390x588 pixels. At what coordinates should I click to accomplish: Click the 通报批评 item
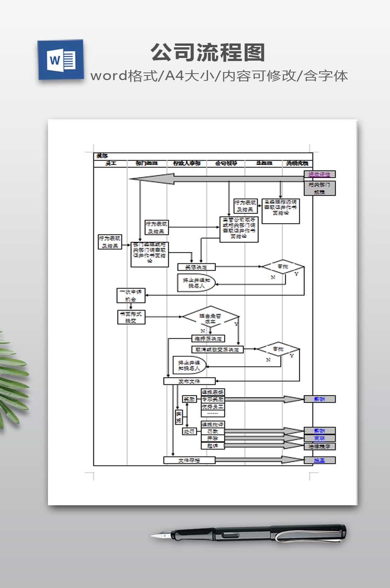(213, 424)
